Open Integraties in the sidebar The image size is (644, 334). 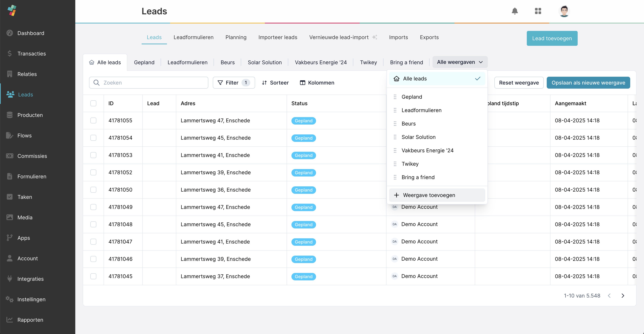click(x=30, y=279)
